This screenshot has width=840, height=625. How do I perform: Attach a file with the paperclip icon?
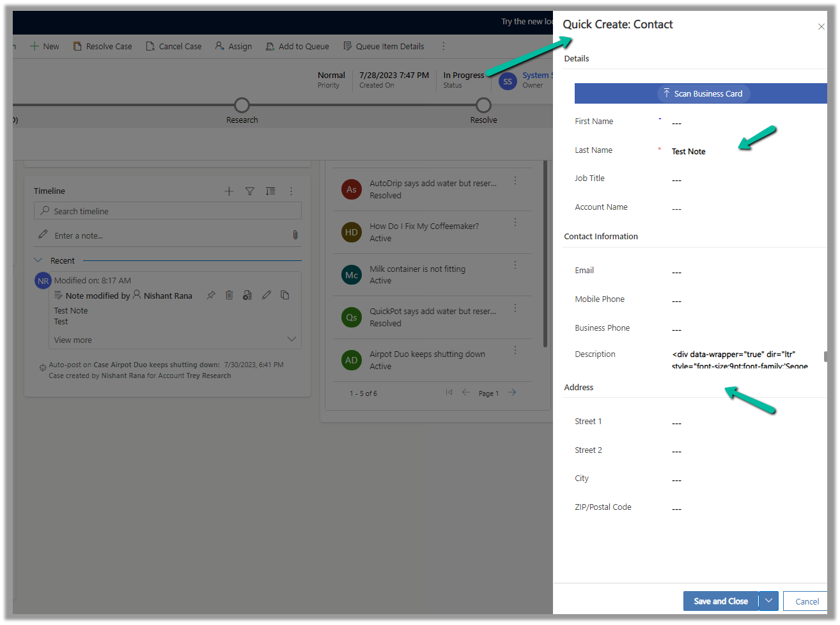tap(295, 235)
